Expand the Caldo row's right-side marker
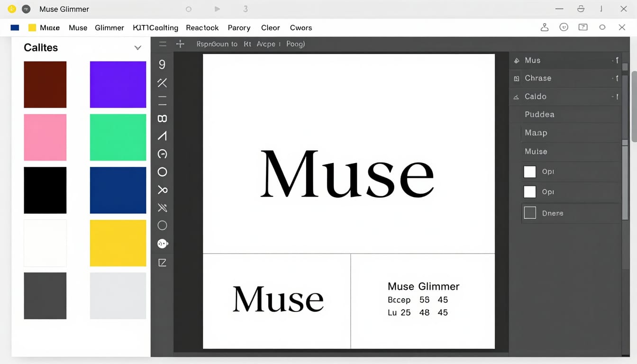Screen dimensions: 637x364 pos(615,97)
